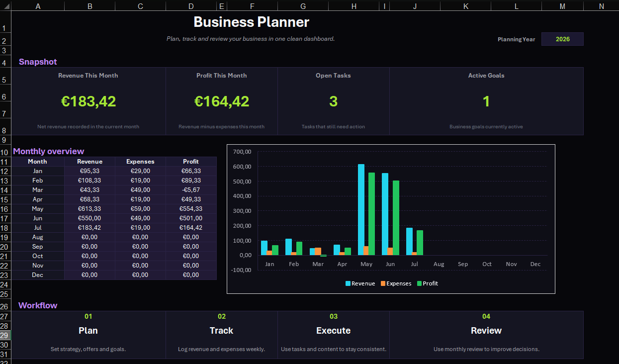Click the Jul revenue bar in the chart
Screen dimensions: 619x364
click(409, 242)
